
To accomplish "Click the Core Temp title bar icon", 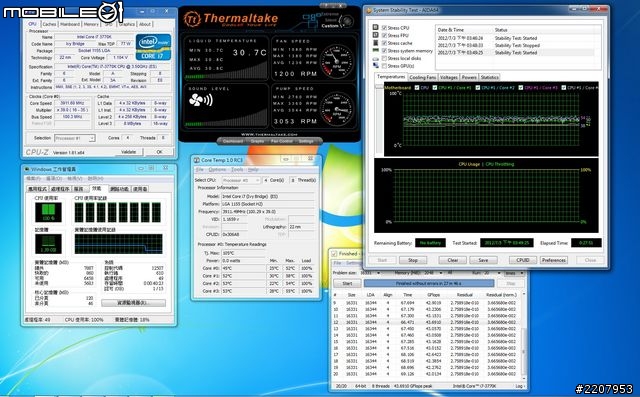I will pos(196,160).
